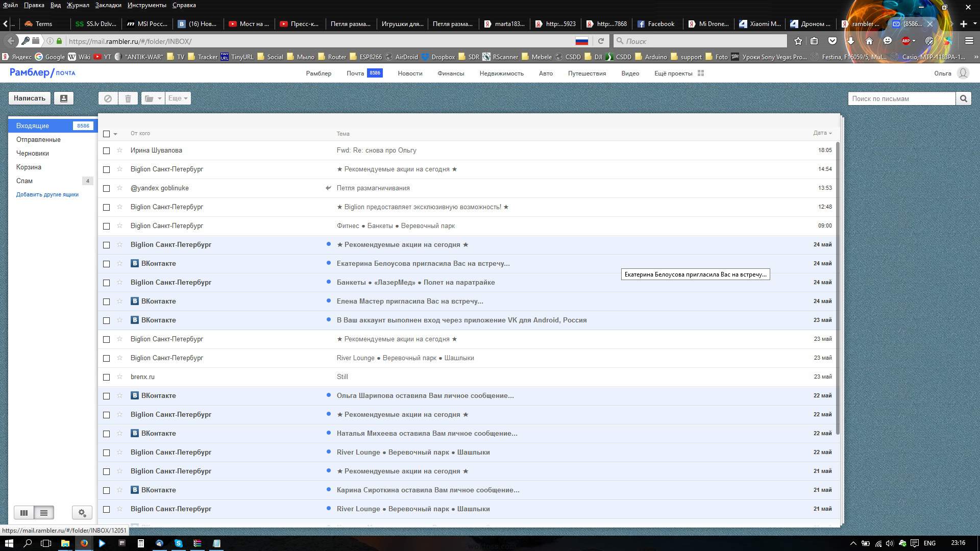The image size is (980, 551).
Task: Star the Ирина Шувалова message
Action: (x=119, y=151)
